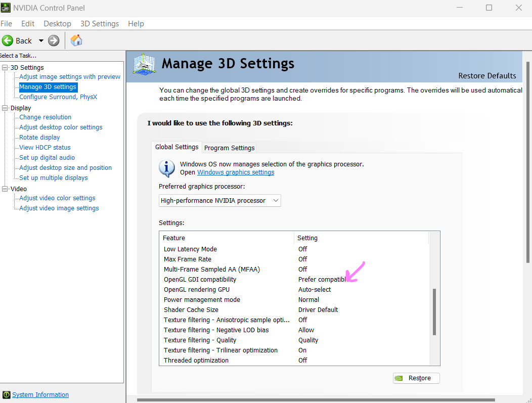Collapse the Display tree node
The width and height of the screenshot is (532, 403).
click(x=5, y=108)
